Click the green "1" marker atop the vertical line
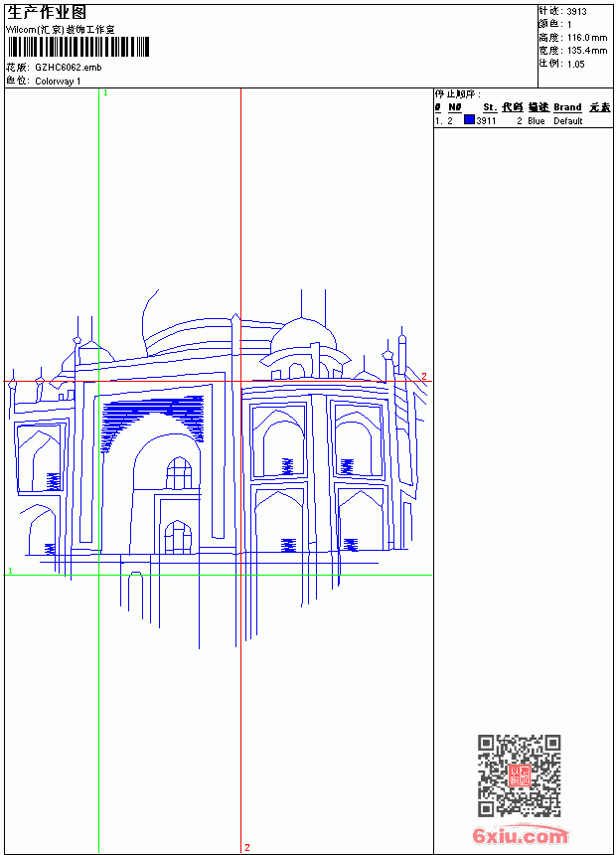This screenshot has width=616, height=855. pos(105,93)
